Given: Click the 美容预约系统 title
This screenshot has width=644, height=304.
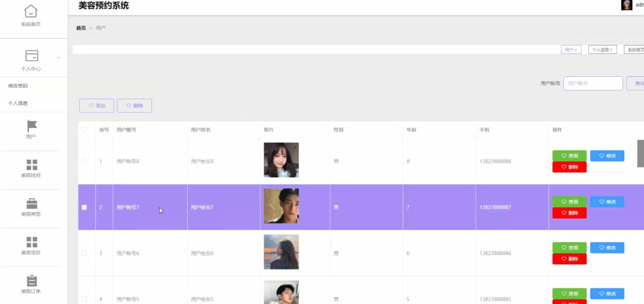Looking at the screenshot, I should [104, 6].
